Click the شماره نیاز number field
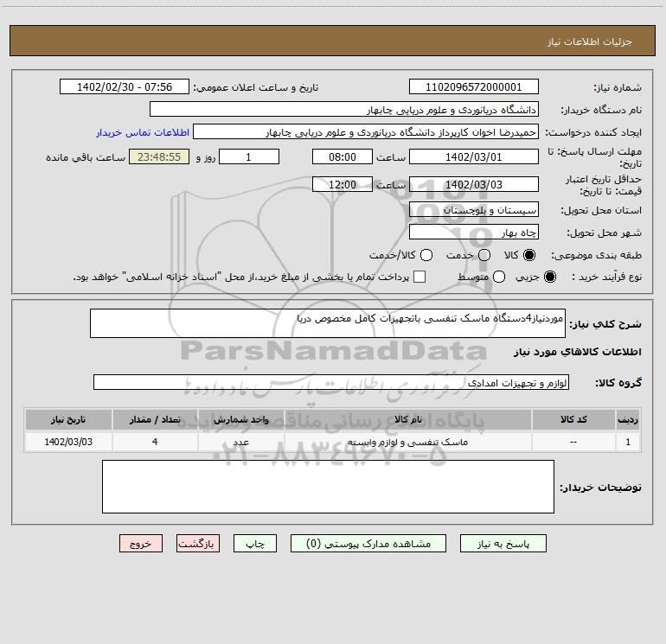Screen dimensions: 666x644 [x=474, y=86]
